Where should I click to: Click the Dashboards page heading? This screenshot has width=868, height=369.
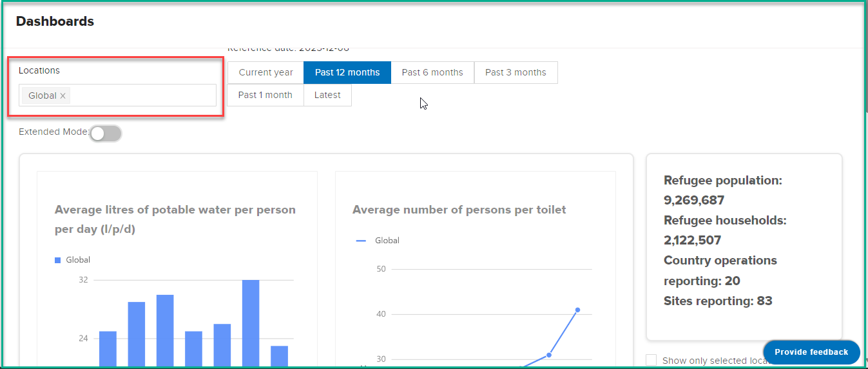55,21
